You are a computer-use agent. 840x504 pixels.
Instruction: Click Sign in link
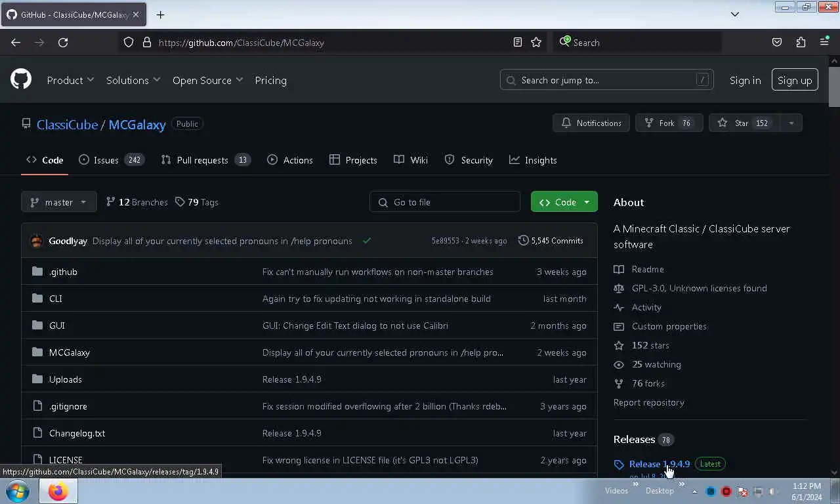745,80
